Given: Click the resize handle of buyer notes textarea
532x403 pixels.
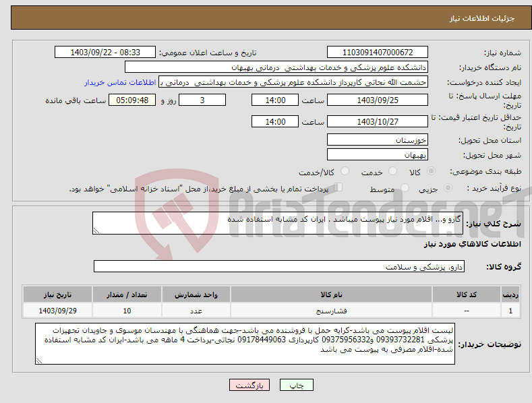Looking at the screenshot, I should click(x=39, y=361).
